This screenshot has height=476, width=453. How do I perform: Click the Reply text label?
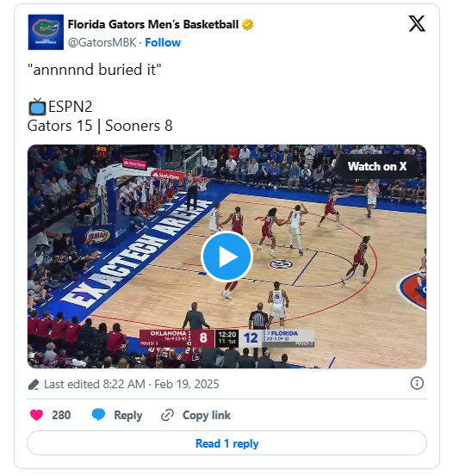click(128, 415)
